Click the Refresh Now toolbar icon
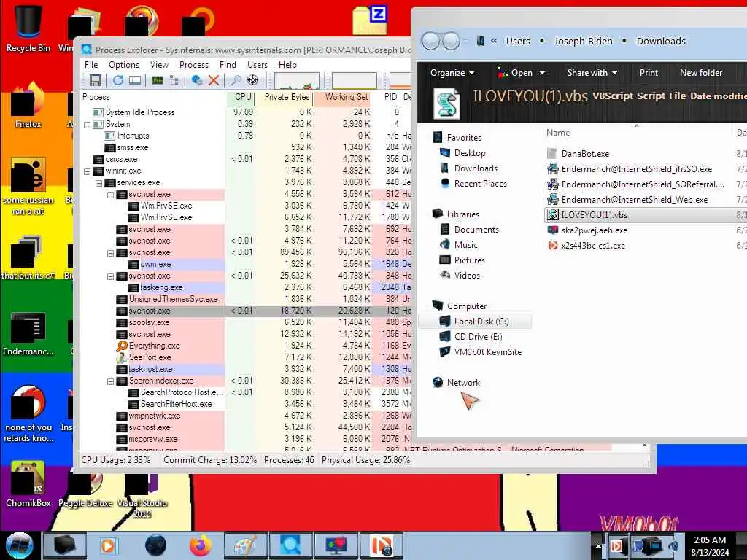This screenshot has width=747, height=560. coord(117,80)
